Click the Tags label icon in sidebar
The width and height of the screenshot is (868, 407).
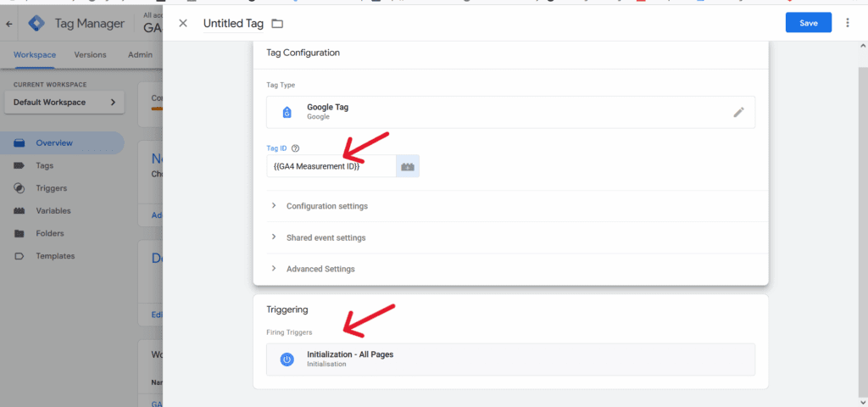click(x=19, y=165)
